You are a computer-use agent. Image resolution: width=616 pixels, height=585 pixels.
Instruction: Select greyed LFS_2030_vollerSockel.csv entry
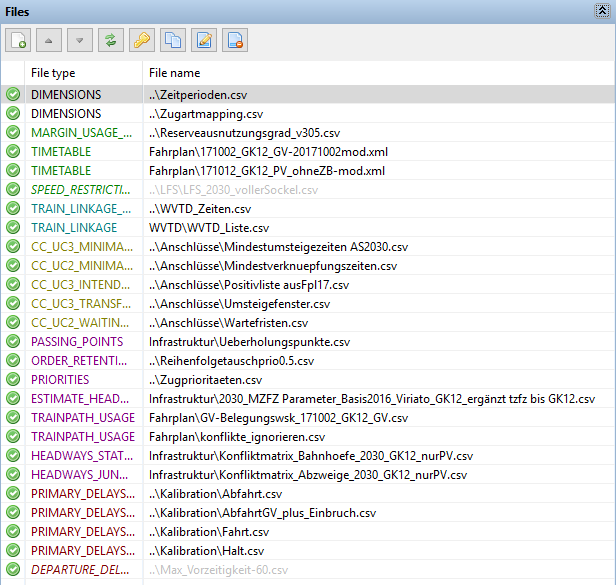(233, 190)
